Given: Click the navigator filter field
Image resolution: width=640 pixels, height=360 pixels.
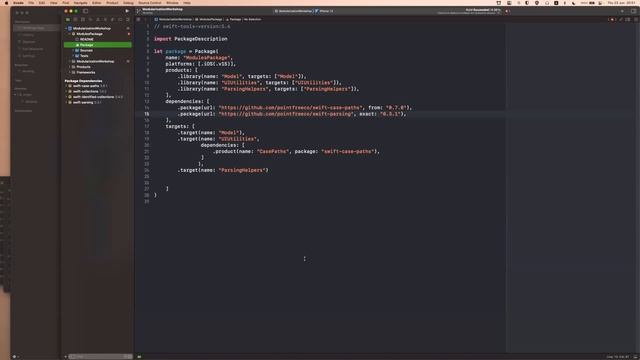Looking at the screenshot, I should pyautogui.click(x=100, y=357).
